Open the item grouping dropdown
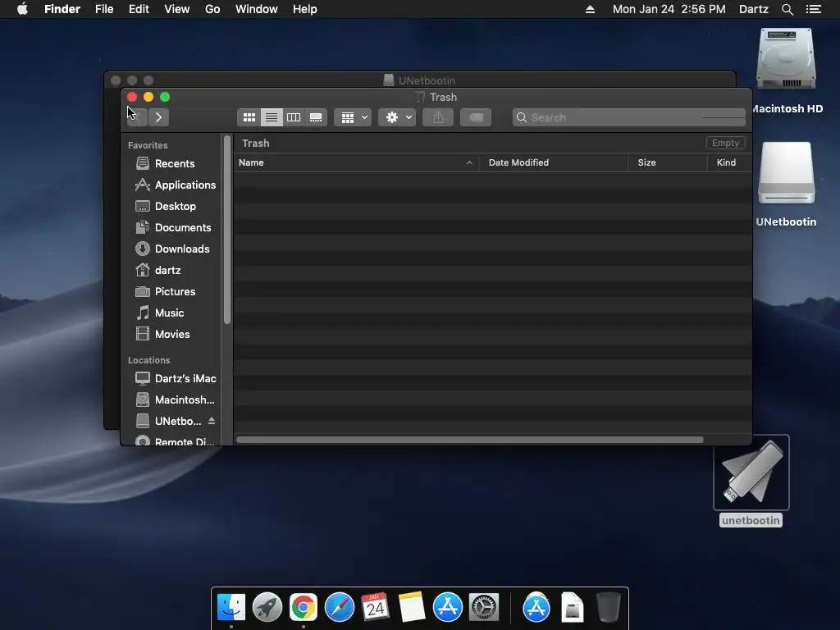Image resolution: width=840 pixels, height=630 pixels. pos(353,117)
